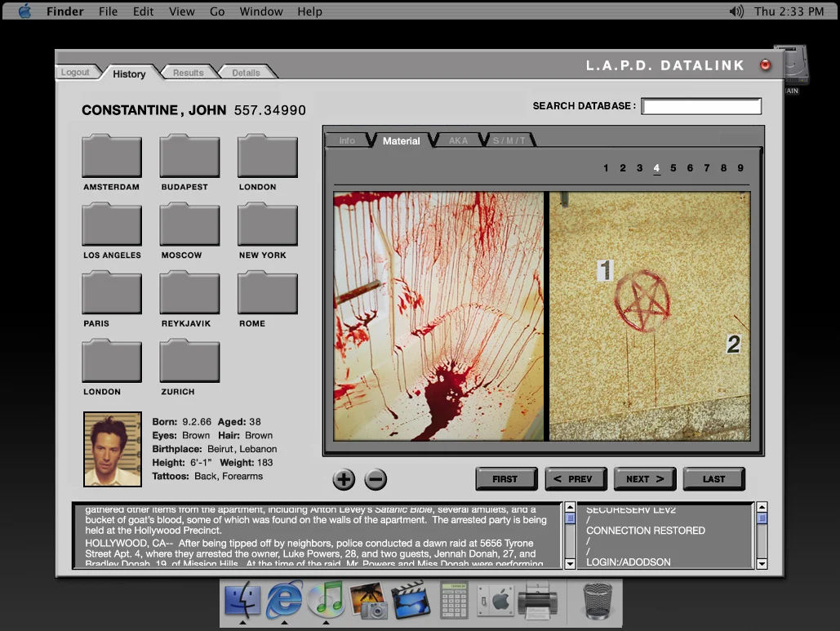
Task: Switch to the History tab
Action: click(x=129, y=73)
